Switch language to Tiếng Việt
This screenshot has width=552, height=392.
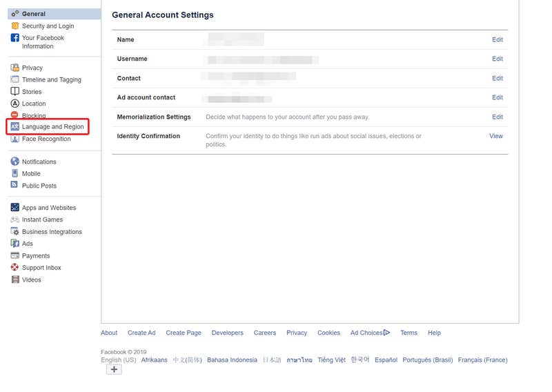pos(332,360)
